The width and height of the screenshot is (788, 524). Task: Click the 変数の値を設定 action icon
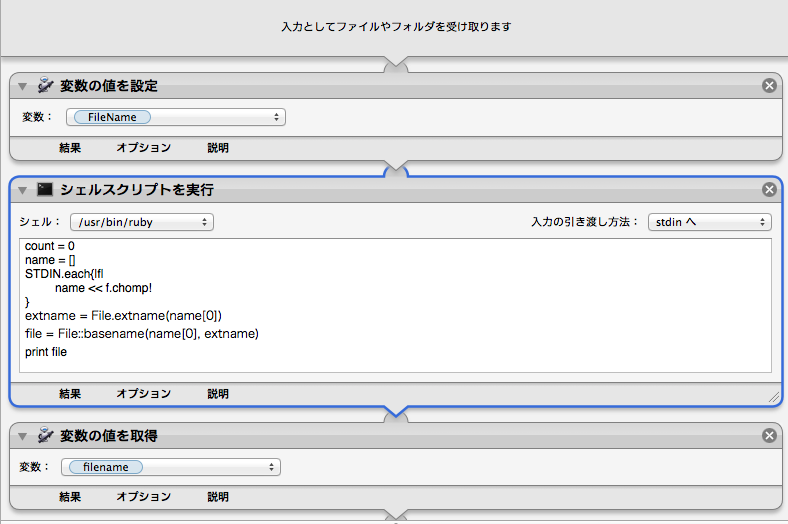45,85
